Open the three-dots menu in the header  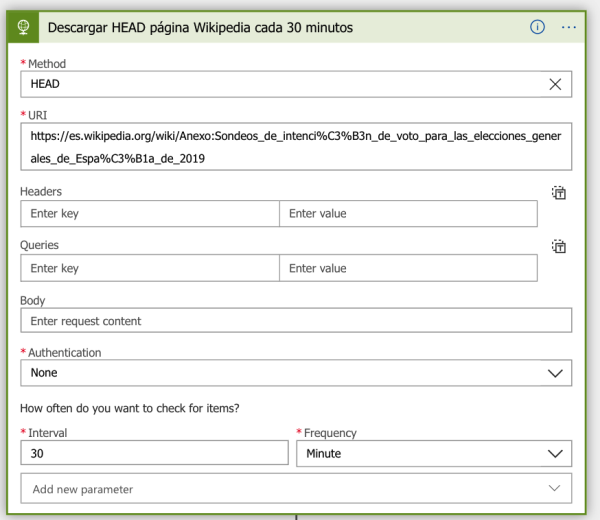[569, 27]
